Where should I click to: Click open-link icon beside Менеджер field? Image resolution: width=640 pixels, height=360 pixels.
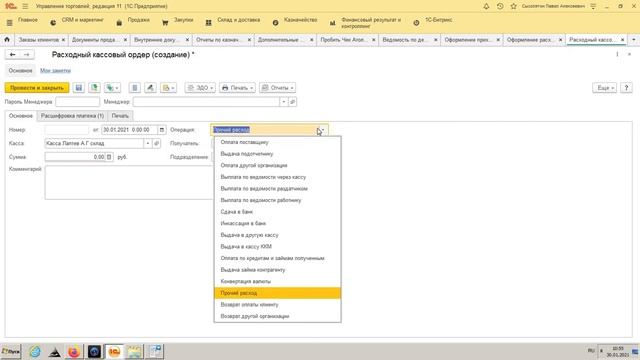[292, 102]
